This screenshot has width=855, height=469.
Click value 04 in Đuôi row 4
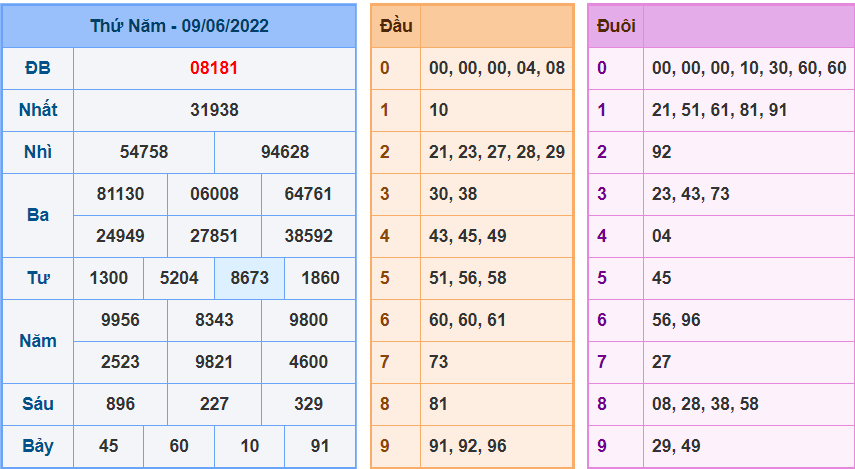[x=661, y=236]
